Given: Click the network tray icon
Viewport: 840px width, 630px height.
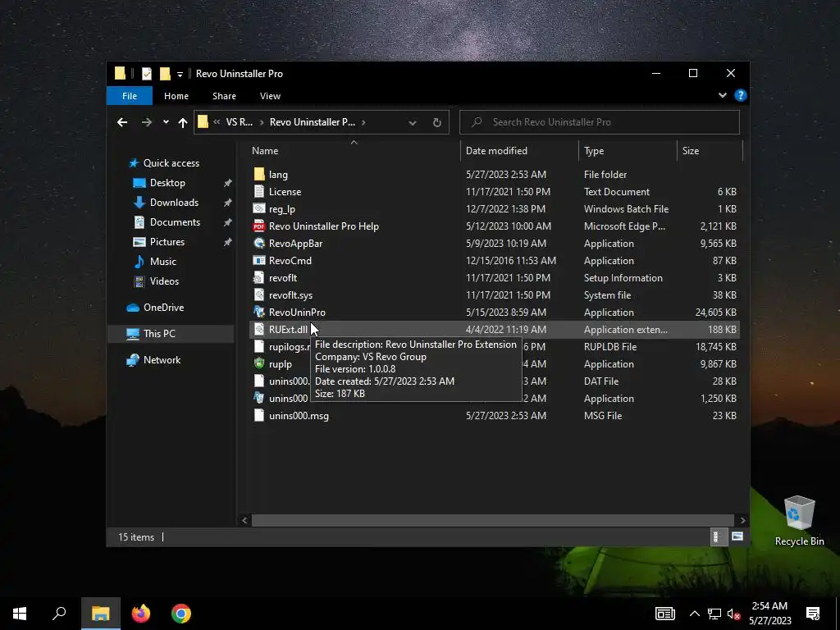Looking at the screenshot, I should [714, 614].
